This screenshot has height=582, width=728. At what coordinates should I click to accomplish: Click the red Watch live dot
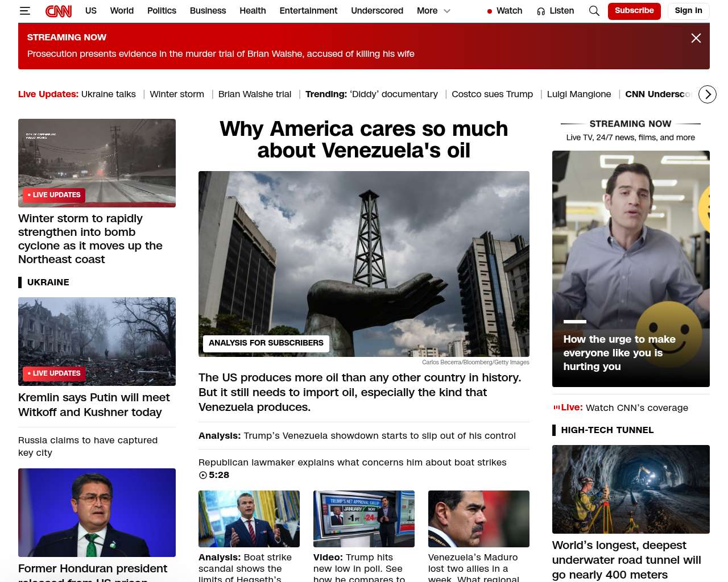click(x=489, y=11)
